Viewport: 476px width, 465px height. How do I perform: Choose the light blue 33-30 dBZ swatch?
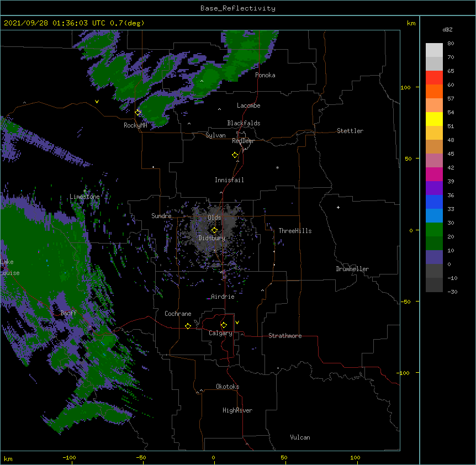point(434,216)
